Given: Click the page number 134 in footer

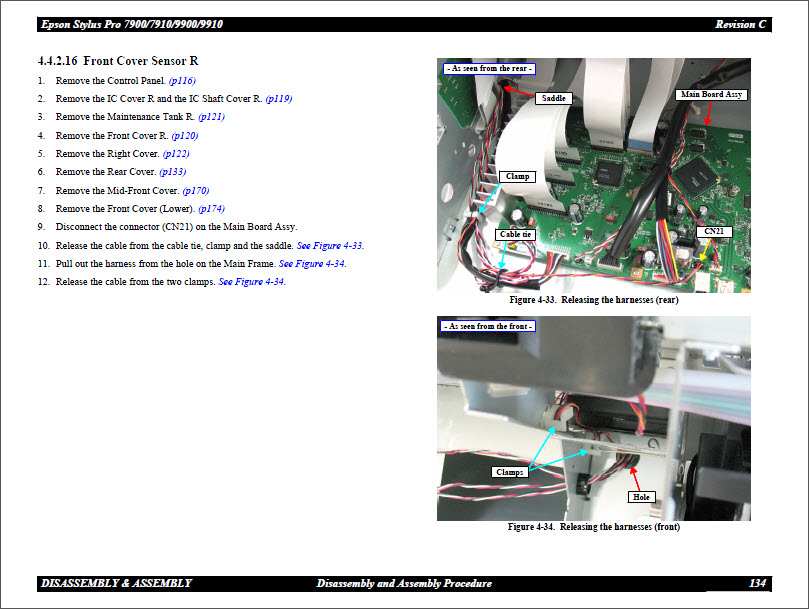Looking at the screenshot, I should click(x=757, y=583).
